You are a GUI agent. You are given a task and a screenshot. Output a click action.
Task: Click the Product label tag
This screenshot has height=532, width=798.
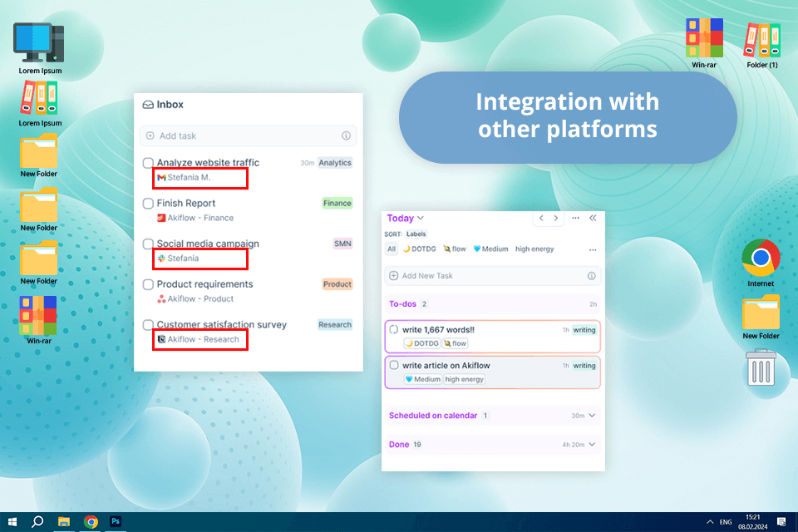tap(337, 284)
